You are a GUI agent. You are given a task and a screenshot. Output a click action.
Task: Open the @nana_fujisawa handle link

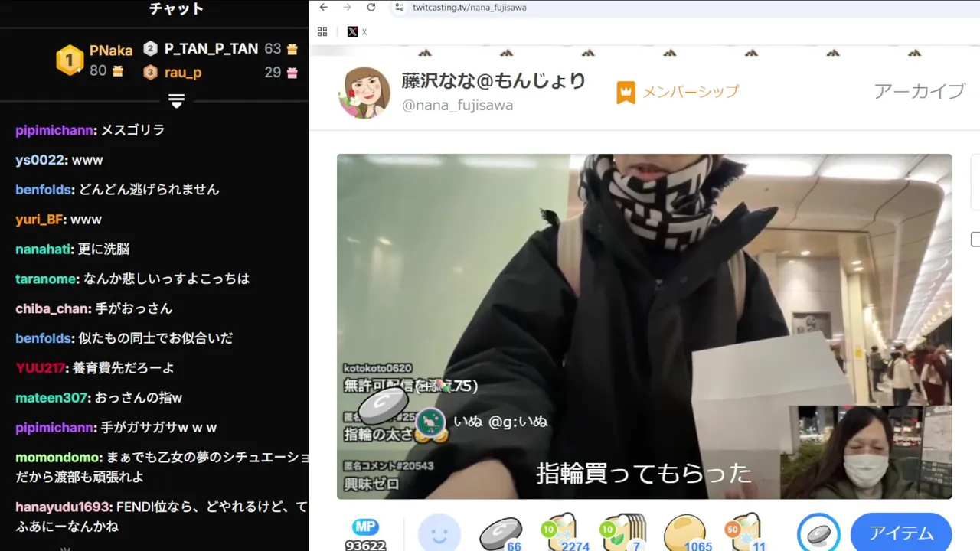point(457,106)
